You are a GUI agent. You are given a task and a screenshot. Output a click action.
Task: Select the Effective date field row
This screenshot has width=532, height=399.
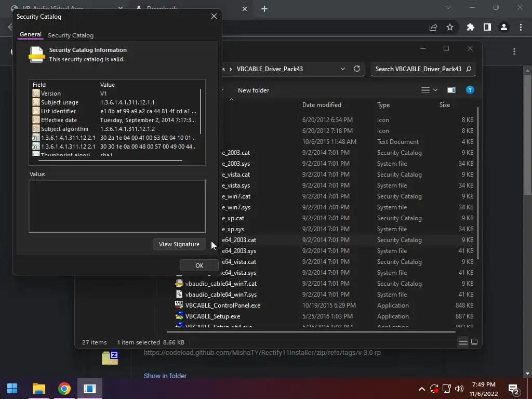tap(115, 120)
